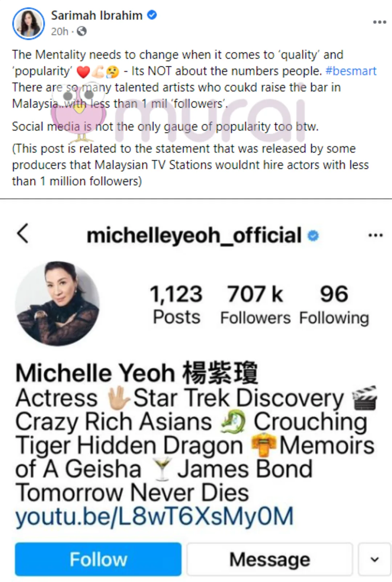
Task: Open the youtu.be/L8wT6XsMy0M link
Action: pyautogui.click(x=154, y=516)
